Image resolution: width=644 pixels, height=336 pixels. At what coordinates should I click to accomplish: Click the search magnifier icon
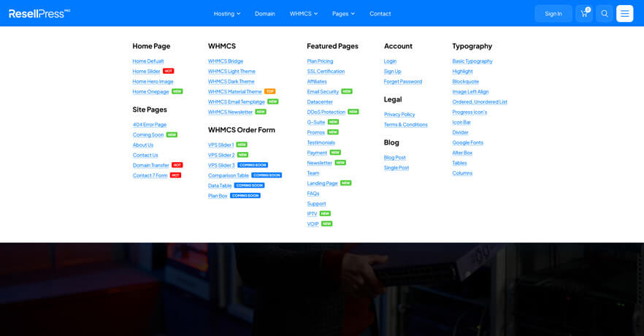point(605,14)
